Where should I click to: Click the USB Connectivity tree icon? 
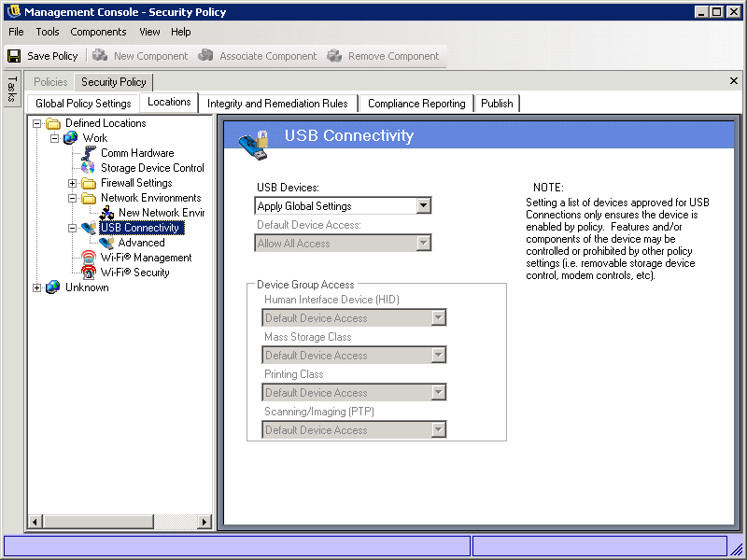click(89, 228)
